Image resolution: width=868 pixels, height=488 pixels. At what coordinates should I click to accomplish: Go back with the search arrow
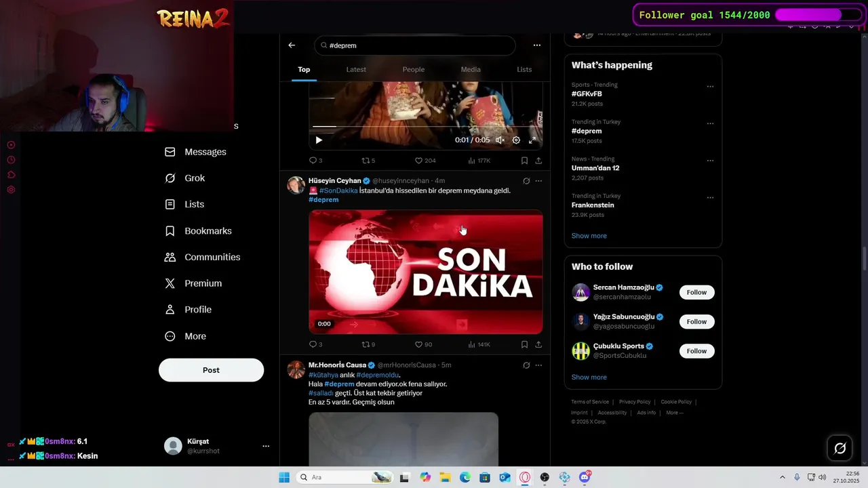click(292, 45)
